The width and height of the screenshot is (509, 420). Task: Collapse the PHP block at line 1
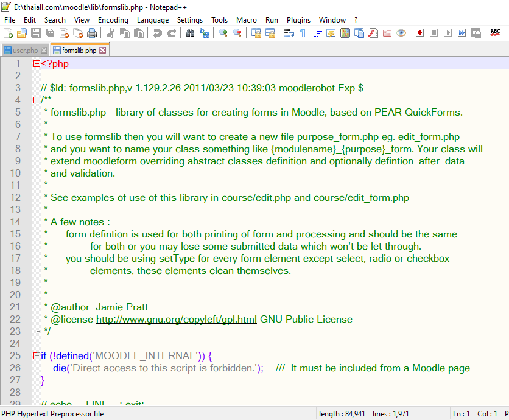click(37, 63)
